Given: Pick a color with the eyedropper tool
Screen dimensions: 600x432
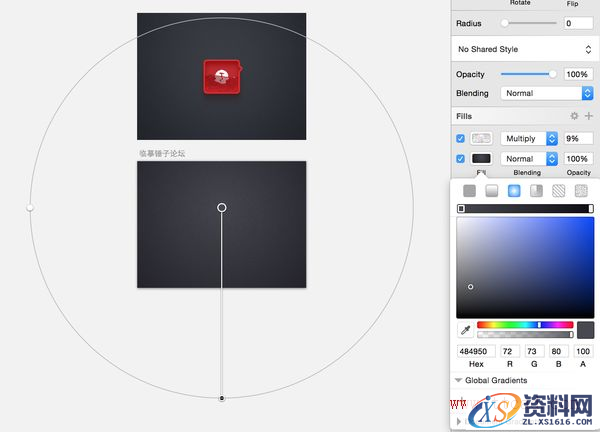Looking at the screenshot, I should point(465,330).
